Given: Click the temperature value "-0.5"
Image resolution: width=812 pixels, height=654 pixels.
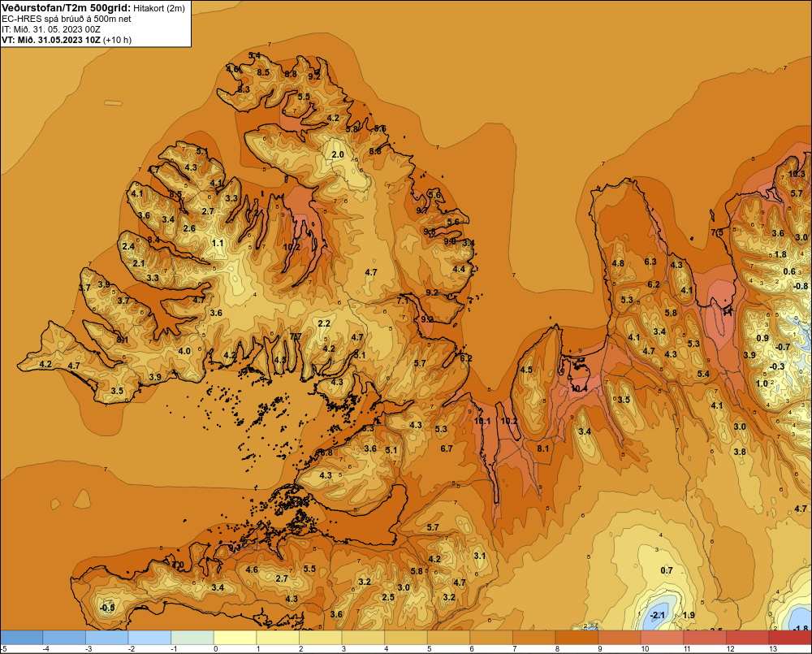Looking at the screenshot, I should tap(107, 608).
